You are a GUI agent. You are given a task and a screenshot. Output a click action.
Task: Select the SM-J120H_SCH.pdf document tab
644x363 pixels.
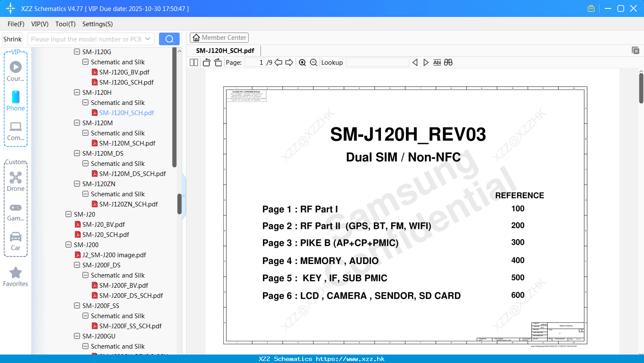pyautogui.click(x=225, y=50)
